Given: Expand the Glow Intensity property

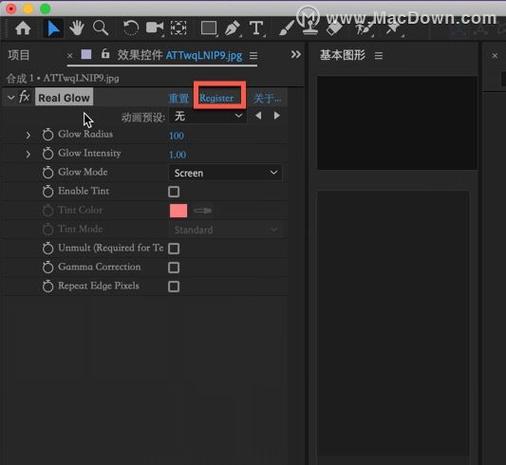Looking at the screenshot, I should point(28,154).
